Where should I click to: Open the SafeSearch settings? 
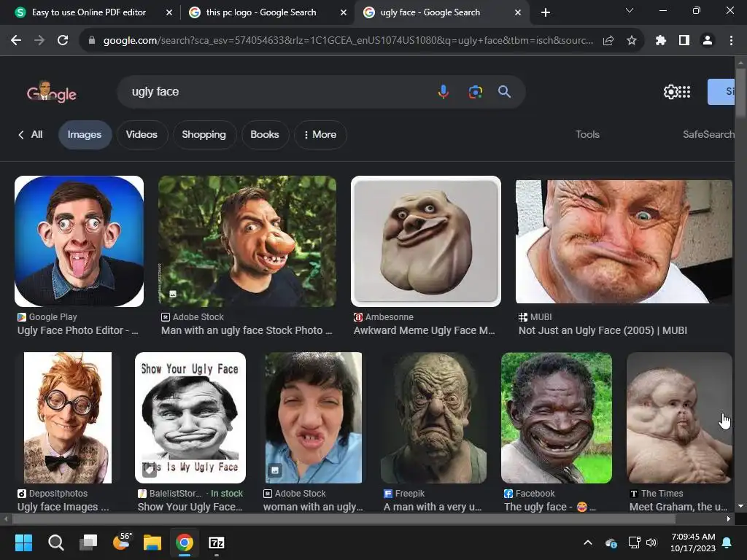(708, 134)
